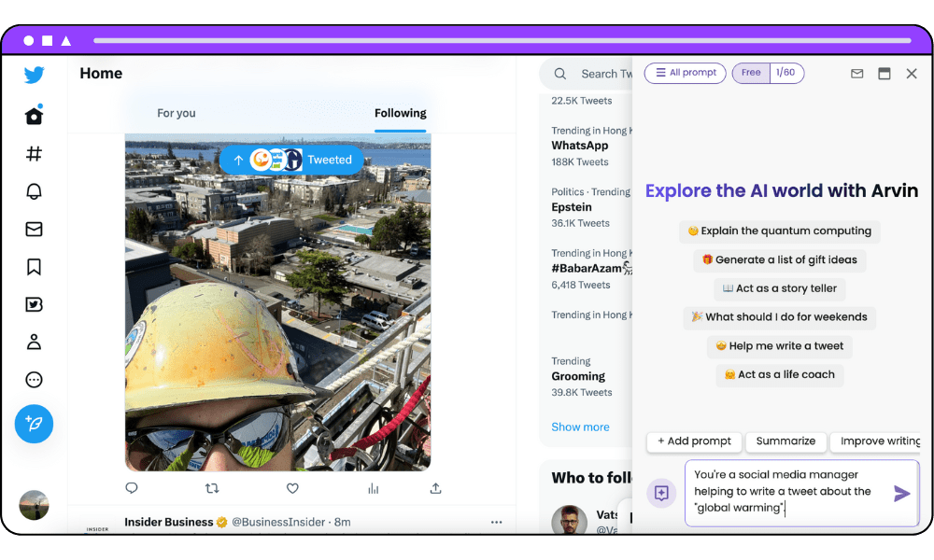Open Twitter notifications bell icon

(34, 190)
